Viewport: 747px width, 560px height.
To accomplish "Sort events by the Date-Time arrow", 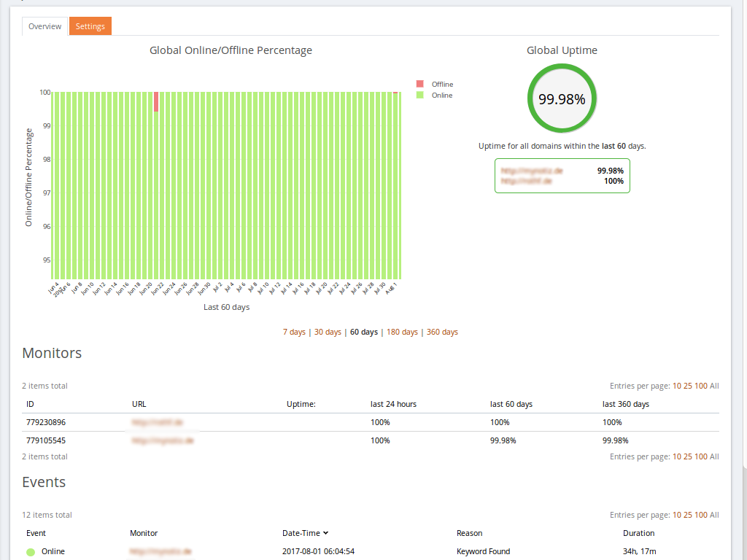I will coord(326,533).
